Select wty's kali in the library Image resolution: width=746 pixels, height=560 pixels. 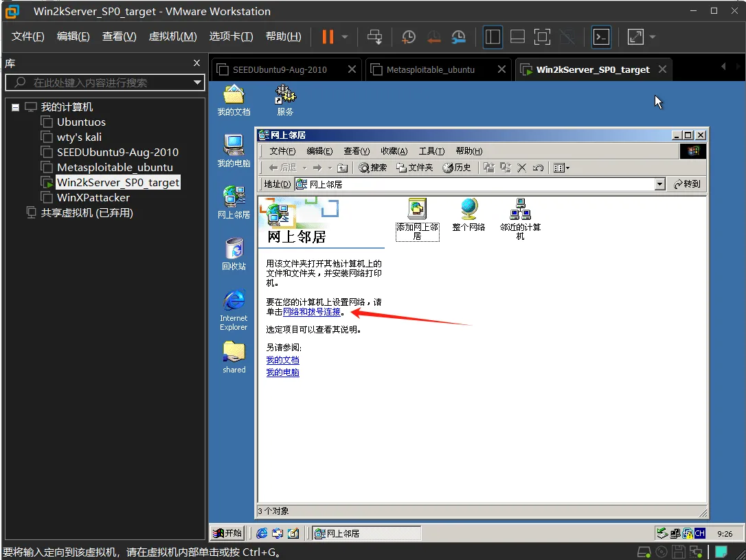[x=80, y=137]
